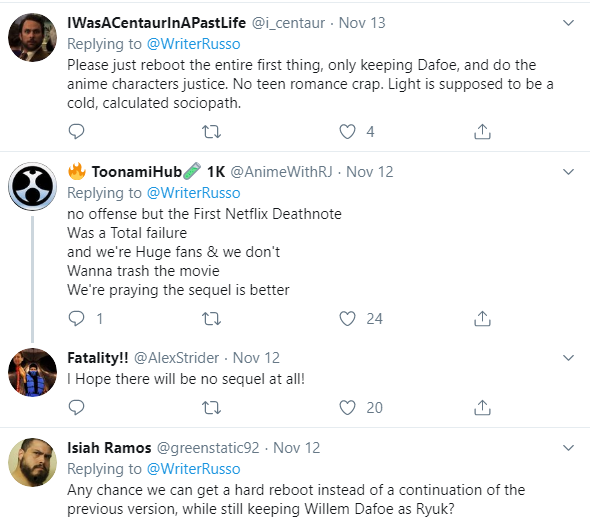Like the ToonamiHub tweet with 24 likes

[x=347, y=319]
